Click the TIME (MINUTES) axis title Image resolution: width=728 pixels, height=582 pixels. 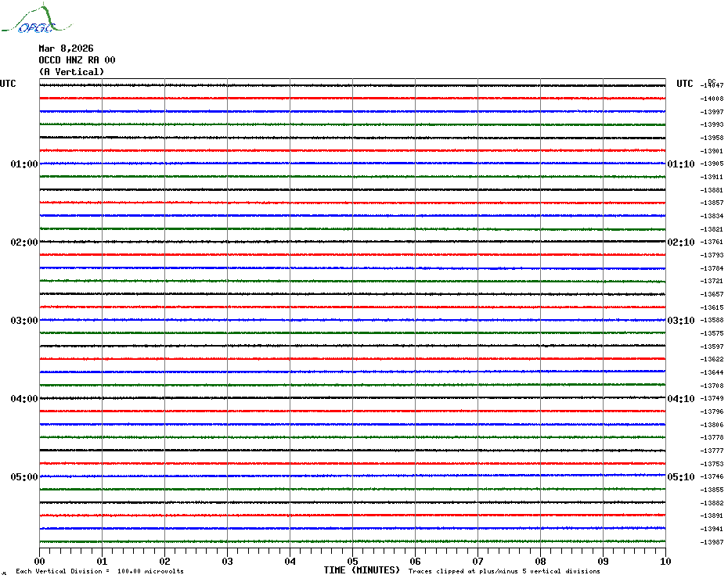click(x=362, y=570)
